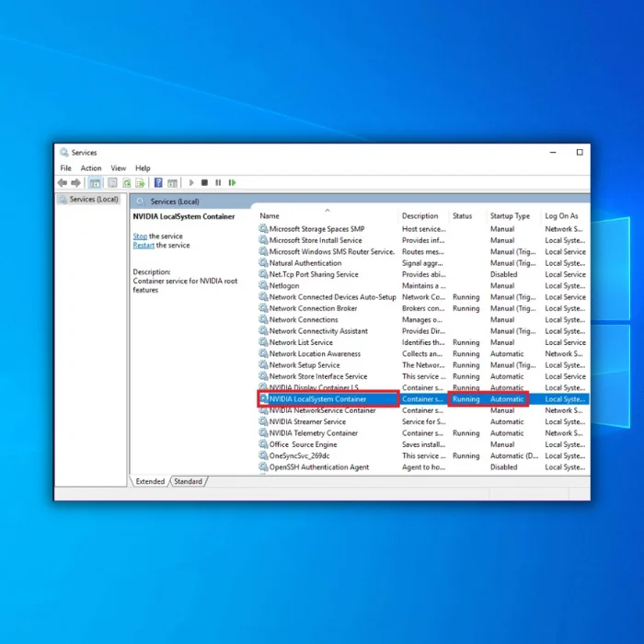The image size is (644, 644).
Task: Click the Stop the service link
Action: tap(140, 236)
